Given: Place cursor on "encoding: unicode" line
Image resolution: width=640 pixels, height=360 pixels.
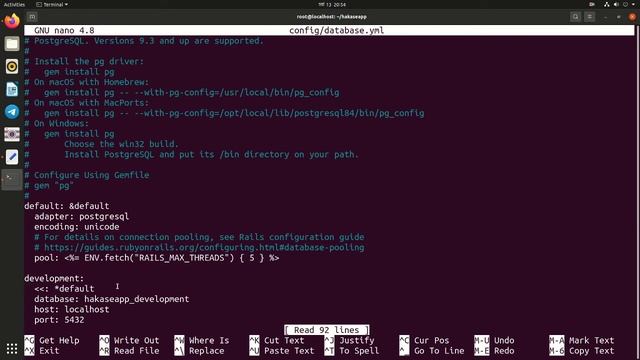Looking at the screenshot, I should tap(76, 227).
